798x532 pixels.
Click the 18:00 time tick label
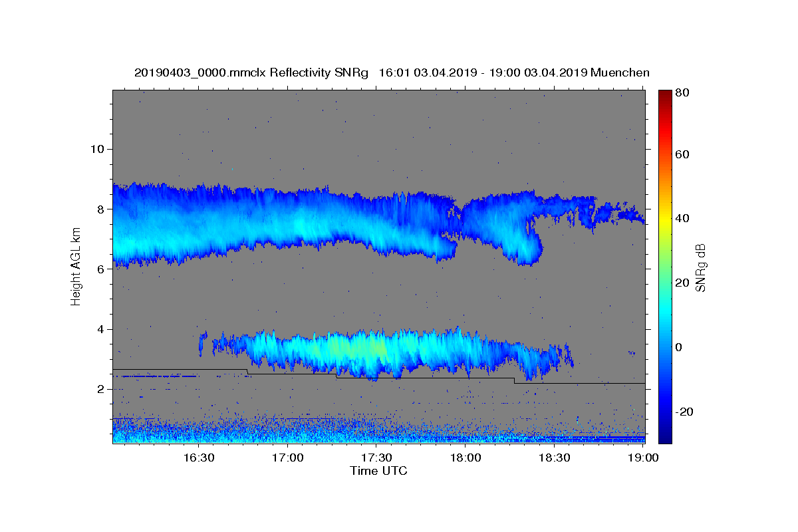pos(465,458)
